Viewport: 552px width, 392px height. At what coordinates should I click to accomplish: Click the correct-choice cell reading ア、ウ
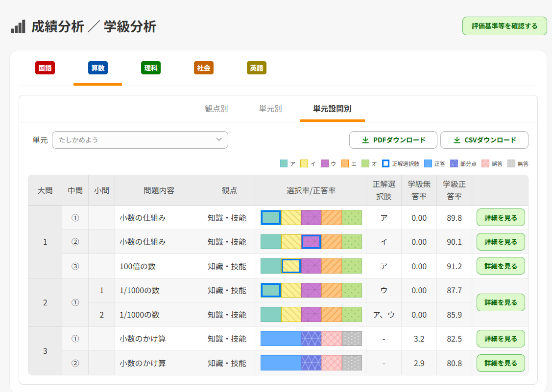click(x=384, y=315)
